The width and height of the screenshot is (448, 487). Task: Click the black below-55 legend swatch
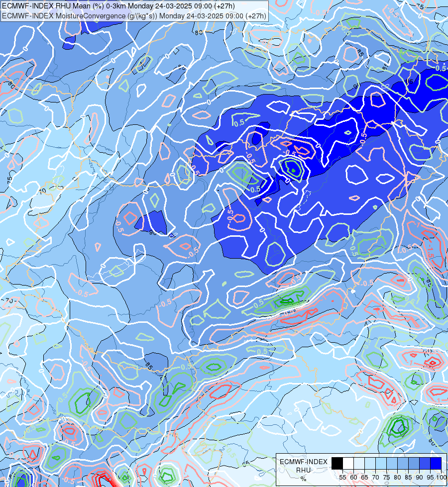click(x=337, y=463)
